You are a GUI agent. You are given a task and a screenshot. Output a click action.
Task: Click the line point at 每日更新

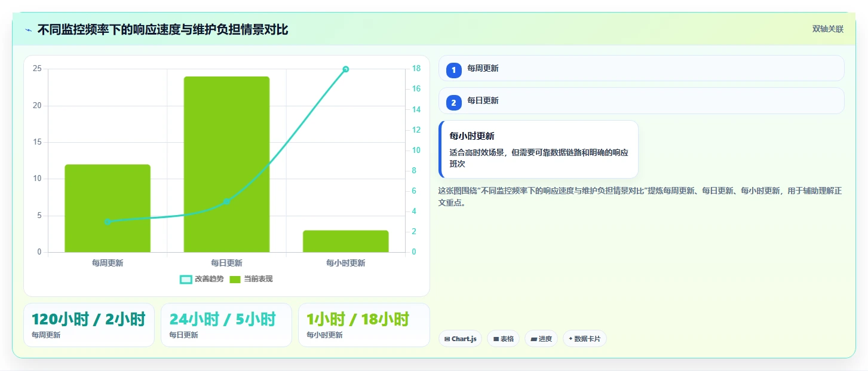coord(226,201)
